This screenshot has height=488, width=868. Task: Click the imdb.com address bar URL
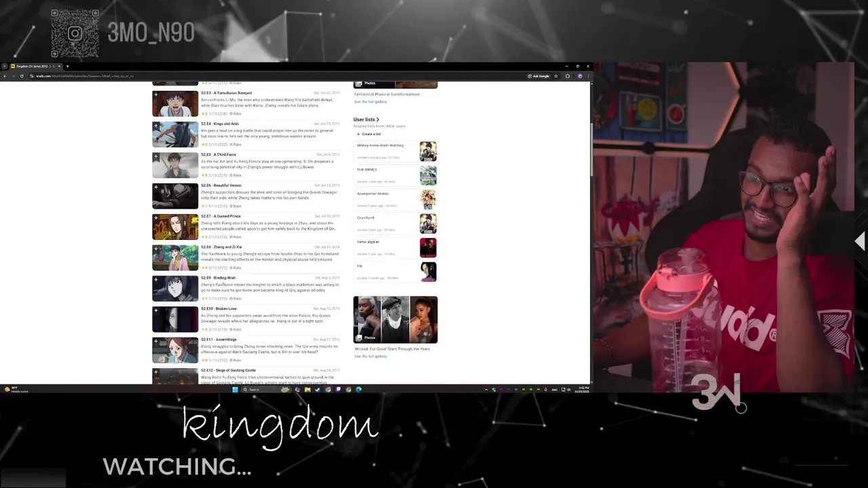85,76
